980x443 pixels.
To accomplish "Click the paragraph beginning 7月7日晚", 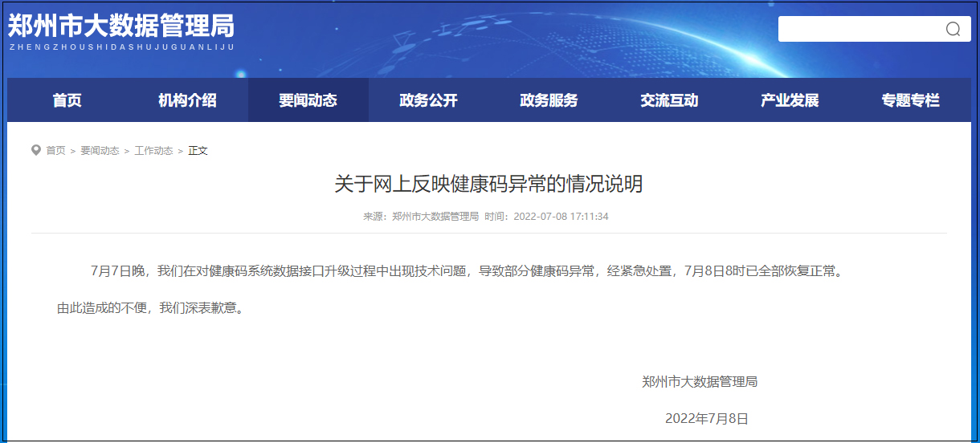I will [x=468, y=271].
